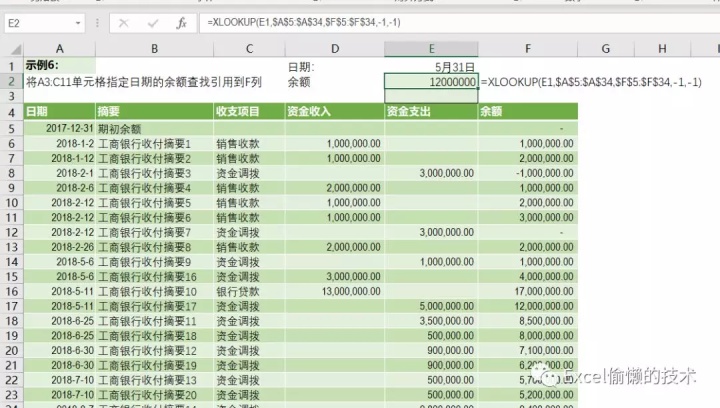Image resolution: width=720 pixels, height=408 pixels.
Task: Select column B header
Action: 154,49
